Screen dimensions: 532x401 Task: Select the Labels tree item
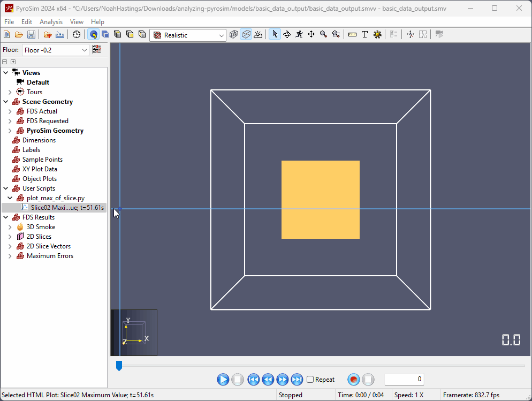tap(31, 150)
